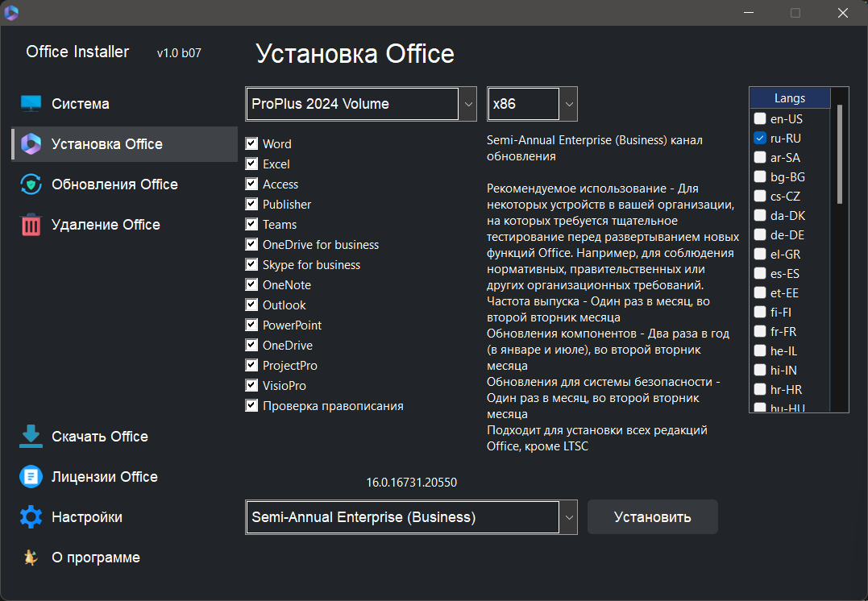The image size is (868, 601).
Task: Click the Скачать Office download icon
Action: [30, 436]
